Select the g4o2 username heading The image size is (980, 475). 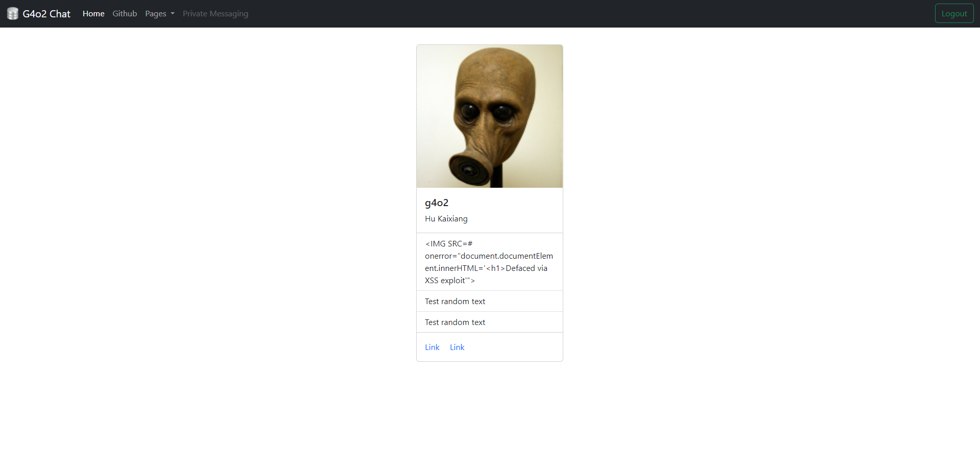437,203
